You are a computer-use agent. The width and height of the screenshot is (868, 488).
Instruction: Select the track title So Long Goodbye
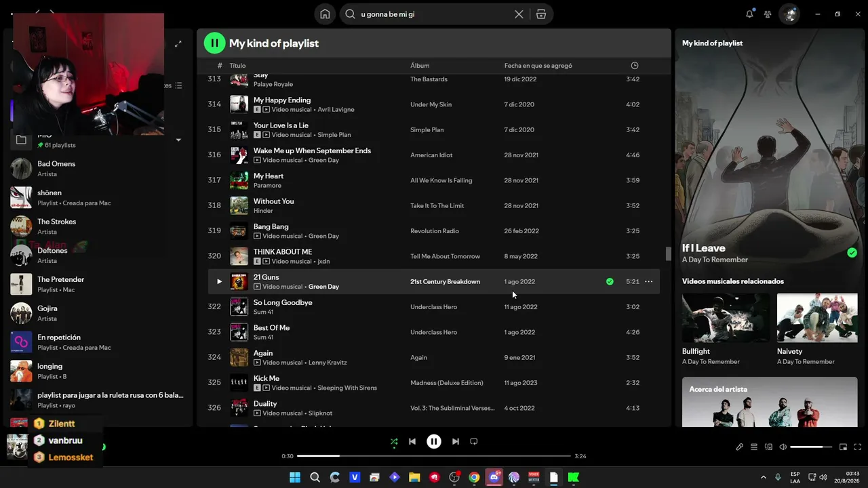283,302
